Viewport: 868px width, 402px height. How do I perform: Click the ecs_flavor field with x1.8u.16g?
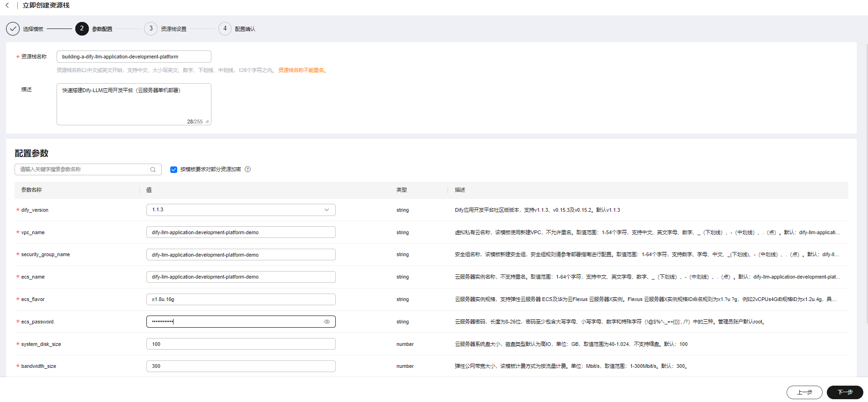click(241, 299)
